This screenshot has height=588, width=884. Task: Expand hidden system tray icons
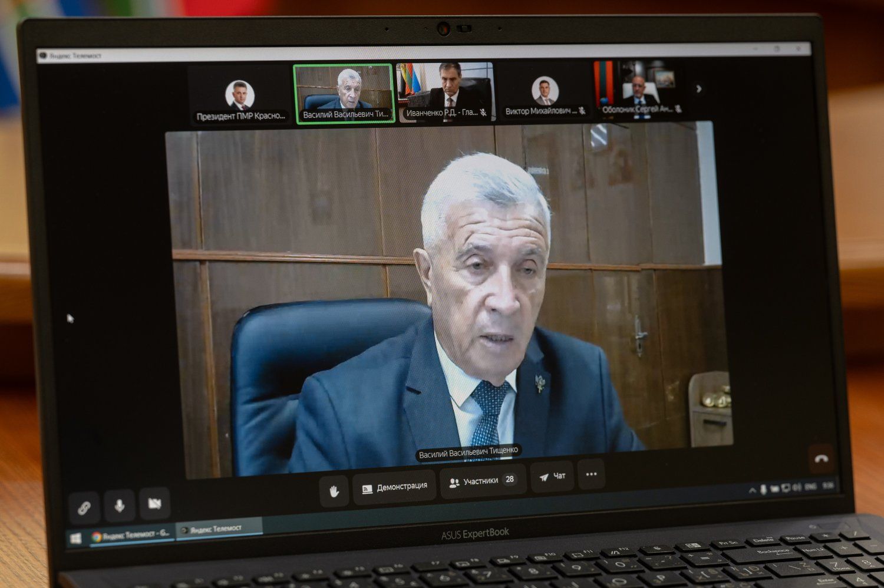753,490
